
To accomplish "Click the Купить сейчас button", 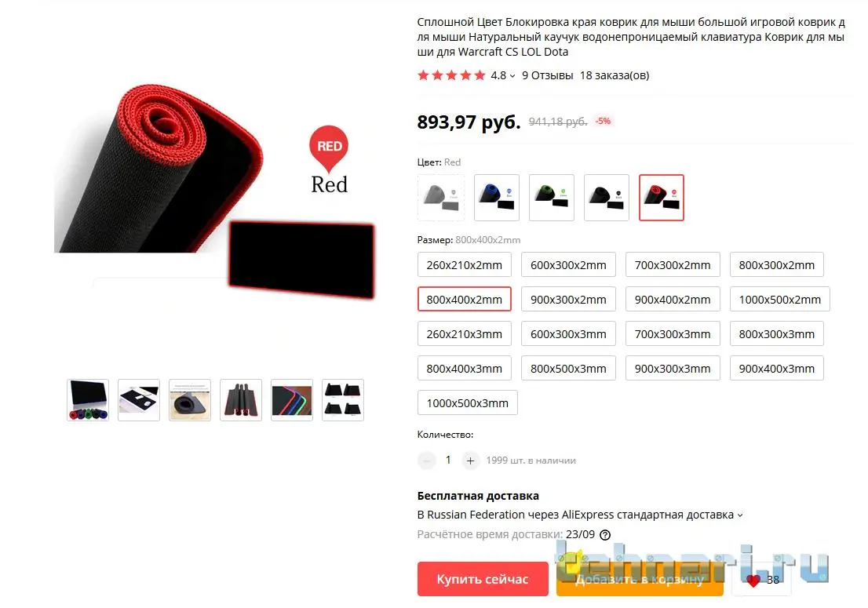I will [483, 579].
